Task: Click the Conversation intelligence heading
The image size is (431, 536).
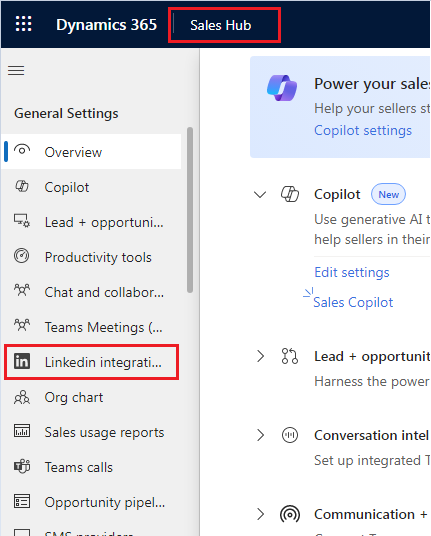Action: (372, 436)
